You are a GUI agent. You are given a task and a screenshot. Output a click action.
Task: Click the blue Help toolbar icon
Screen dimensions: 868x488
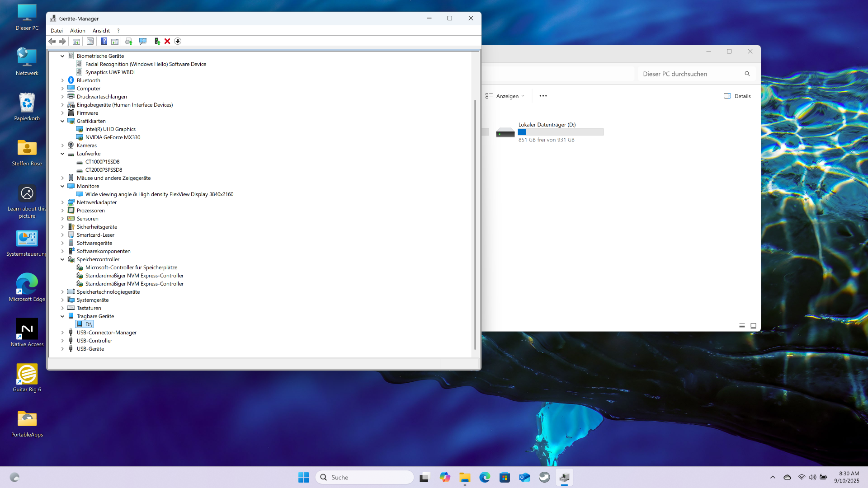(104, 41)
